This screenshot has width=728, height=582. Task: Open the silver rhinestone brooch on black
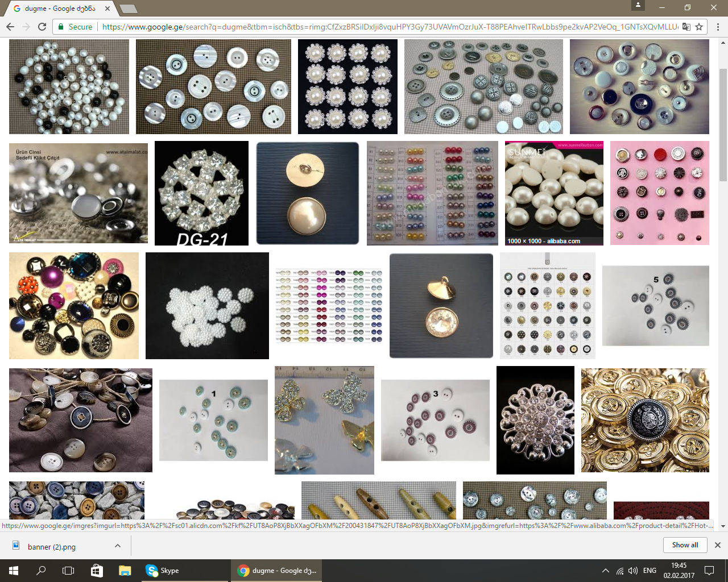click(x=535, y=420)
